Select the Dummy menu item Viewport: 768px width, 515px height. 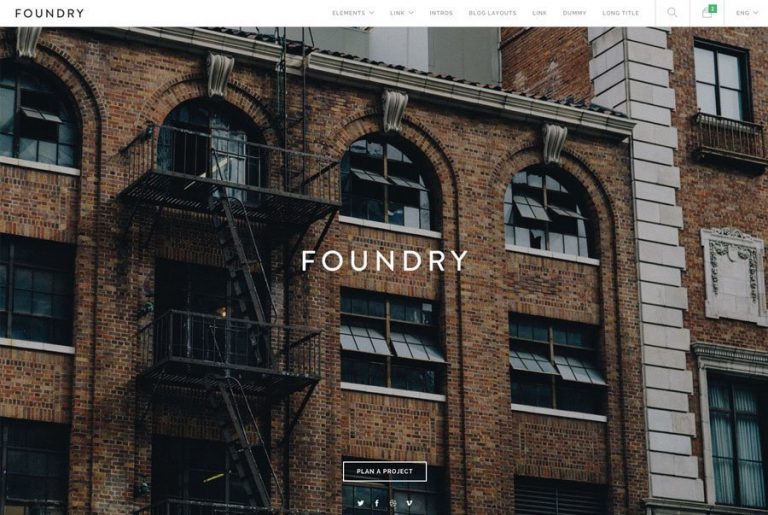click(x=575, y=13)
